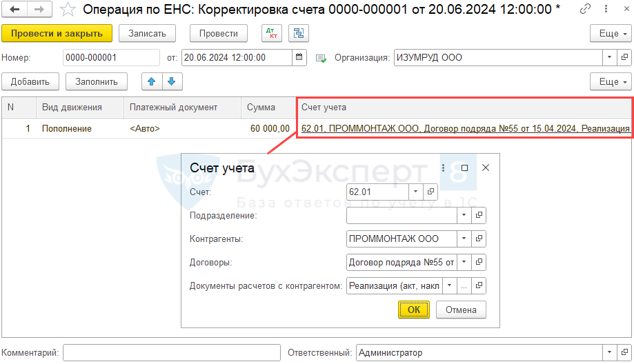The height and width of the screenshot is (364, 634).
Task: Click the document posted status icon near Организация
Action: click(x=321, y=58)
